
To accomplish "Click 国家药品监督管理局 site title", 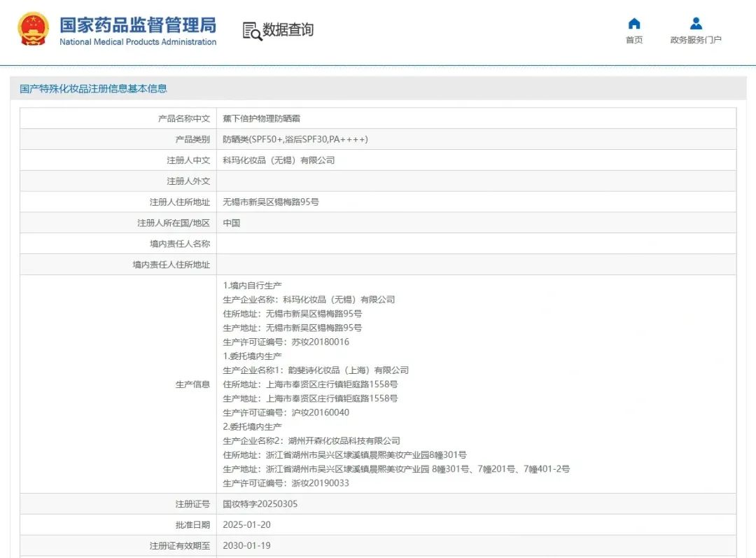I will click(x=138, y=25).
